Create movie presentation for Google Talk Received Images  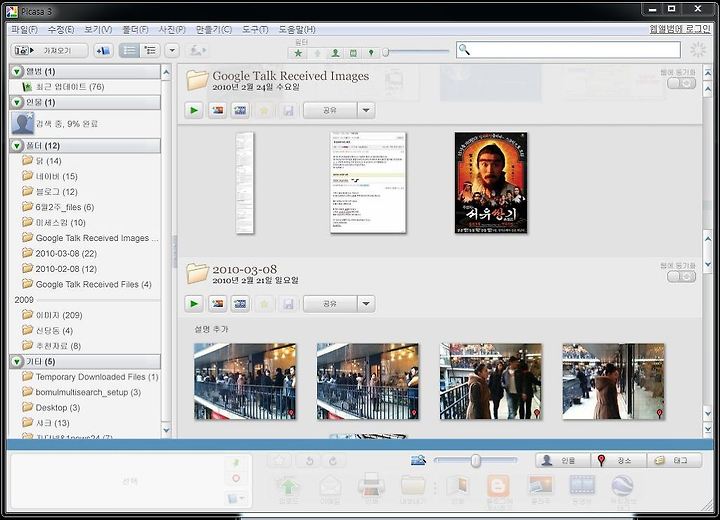pyautogui.click(x=240, y=110)
